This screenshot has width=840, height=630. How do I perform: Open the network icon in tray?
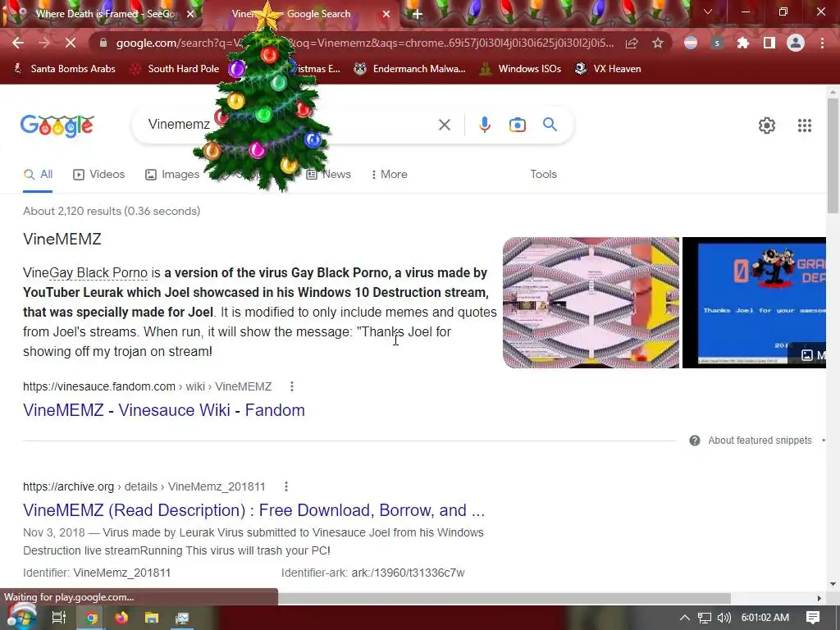[705, 618]
